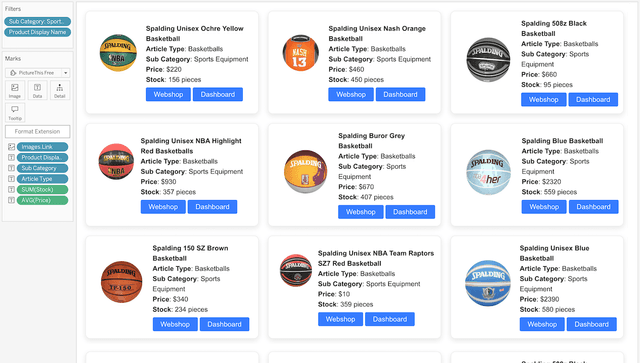This screenshot has width=640, height=363.
Task: Open the Data mark card
Action: click(x=37, y=90)
